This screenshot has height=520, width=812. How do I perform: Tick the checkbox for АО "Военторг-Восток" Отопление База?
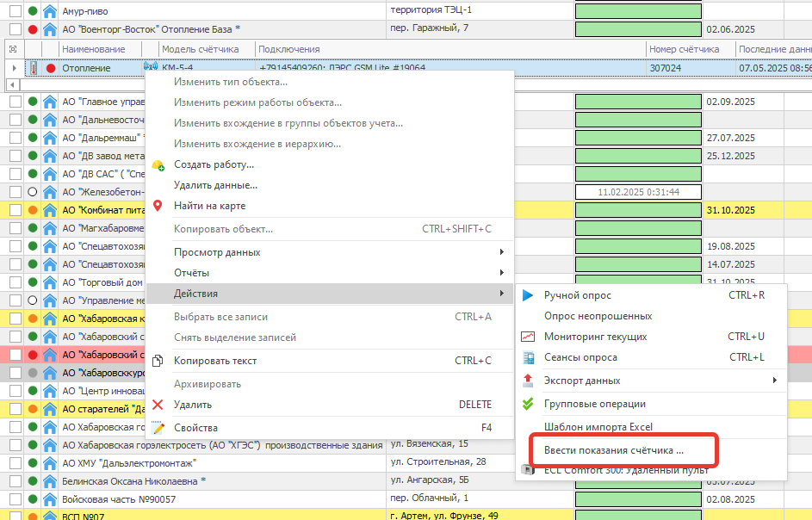pyautogui.click(x=15, y=29)
